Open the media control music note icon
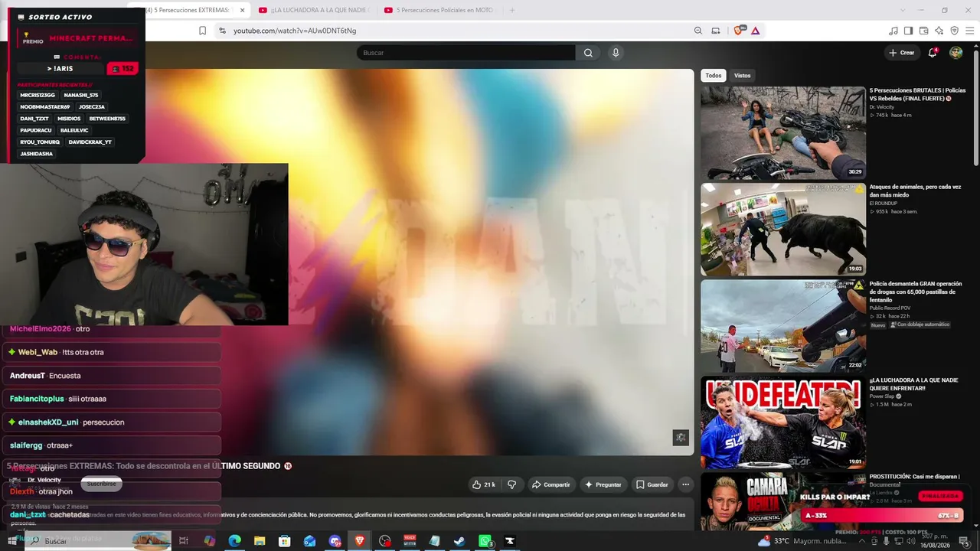The height and width of the screenshot is (551, 980). click(893, 31)
